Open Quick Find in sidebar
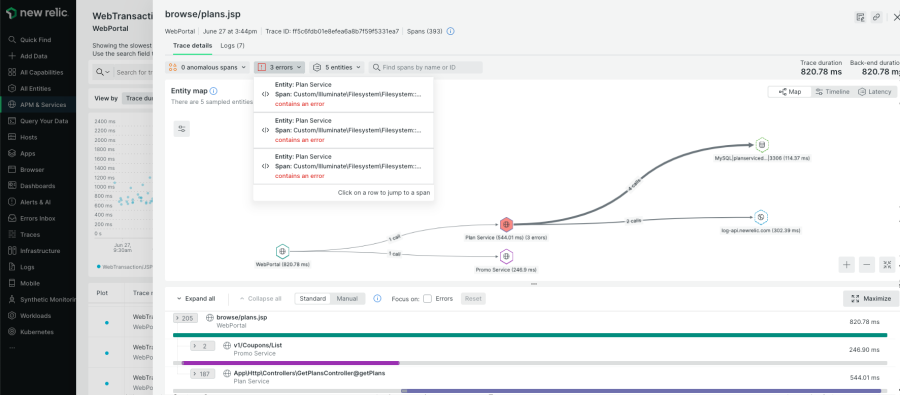This screenshot has width=900, height=395. coord(35,40)
